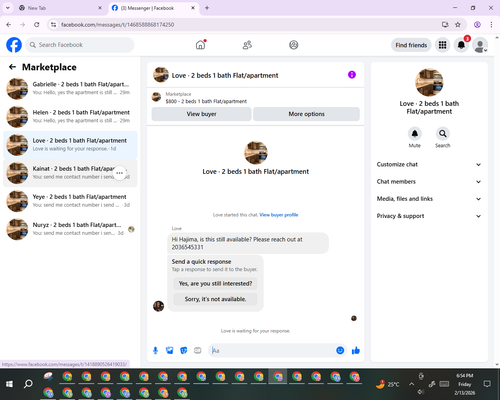500x400 pixels.
Task: Open the Notifications bell icon
Action: tap(461, 45)
